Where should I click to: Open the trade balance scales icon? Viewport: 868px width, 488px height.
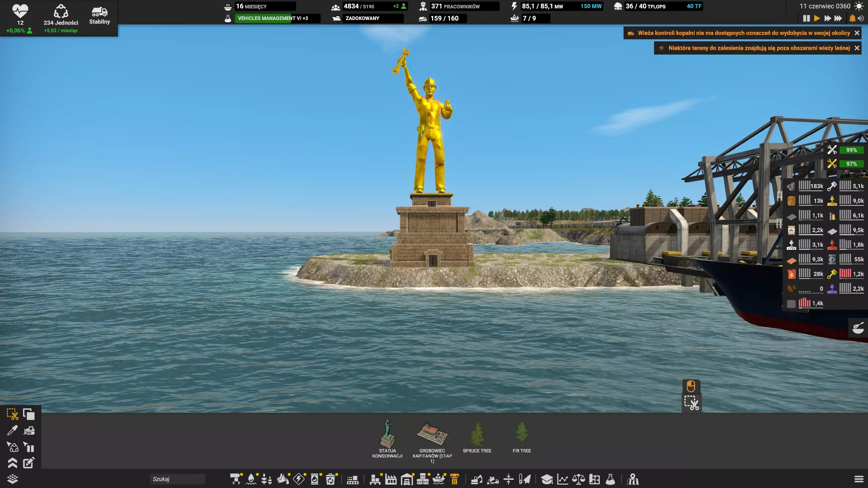click(x=578, y=479)
